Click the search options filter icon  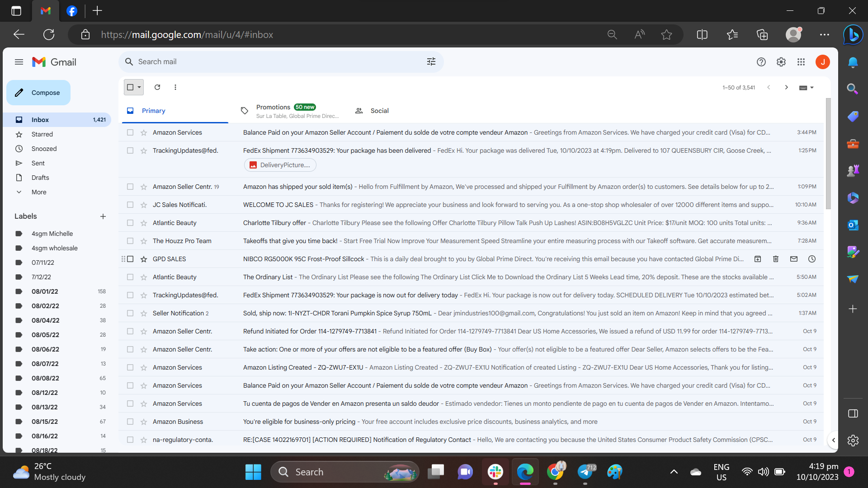coord(431,62)
